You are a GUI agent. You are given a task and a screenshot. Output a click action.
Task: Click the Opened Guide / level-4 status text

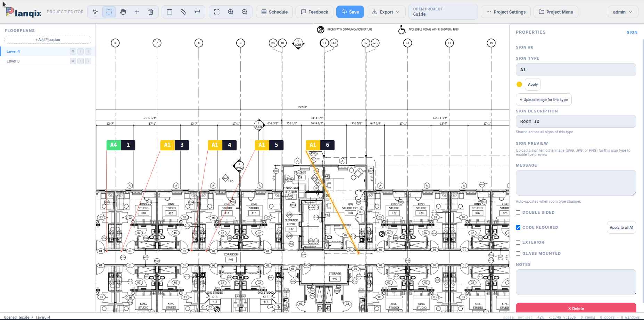click(27, 317)
